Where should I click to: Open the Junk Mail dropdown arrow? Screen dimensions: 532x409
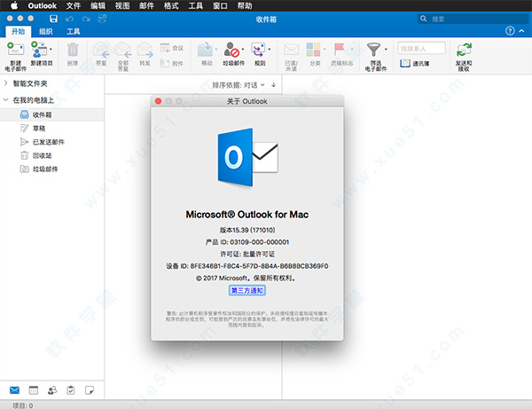(x=243, y=50)
